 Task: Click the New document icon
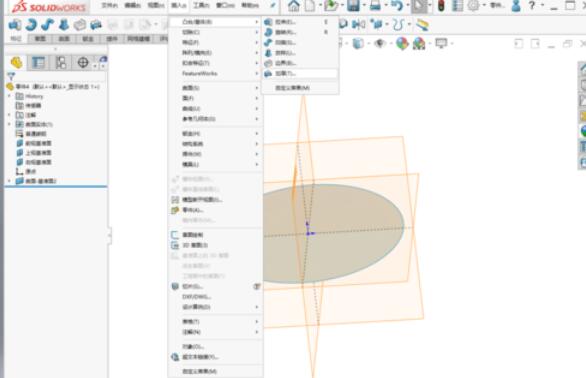[310, 6]
